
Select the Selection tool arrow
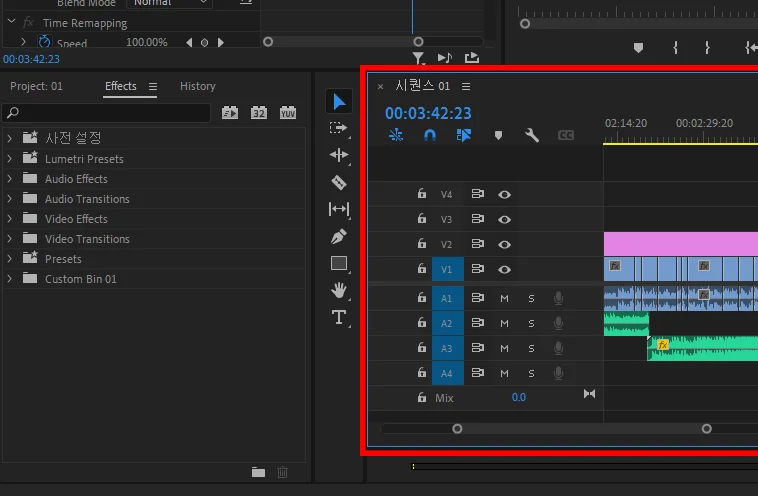[339, 102]
